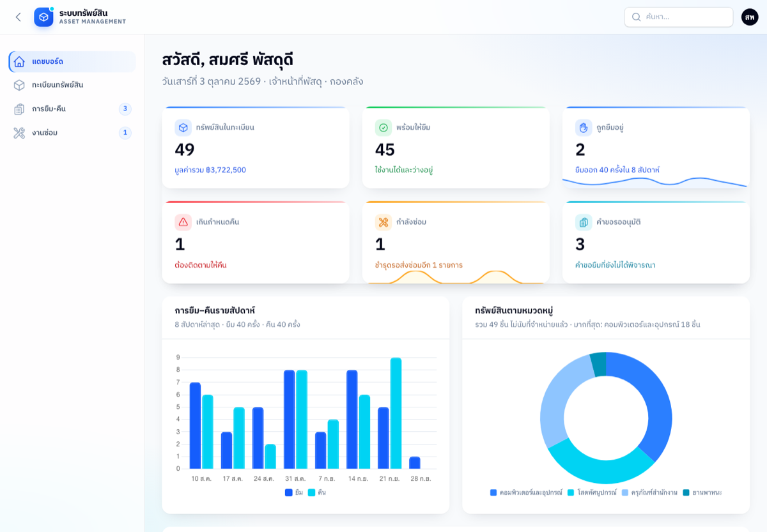Screen dimensions: 767x532
Task: Open the พร้อมให้ยืม card showing 45
Action: 456,148
